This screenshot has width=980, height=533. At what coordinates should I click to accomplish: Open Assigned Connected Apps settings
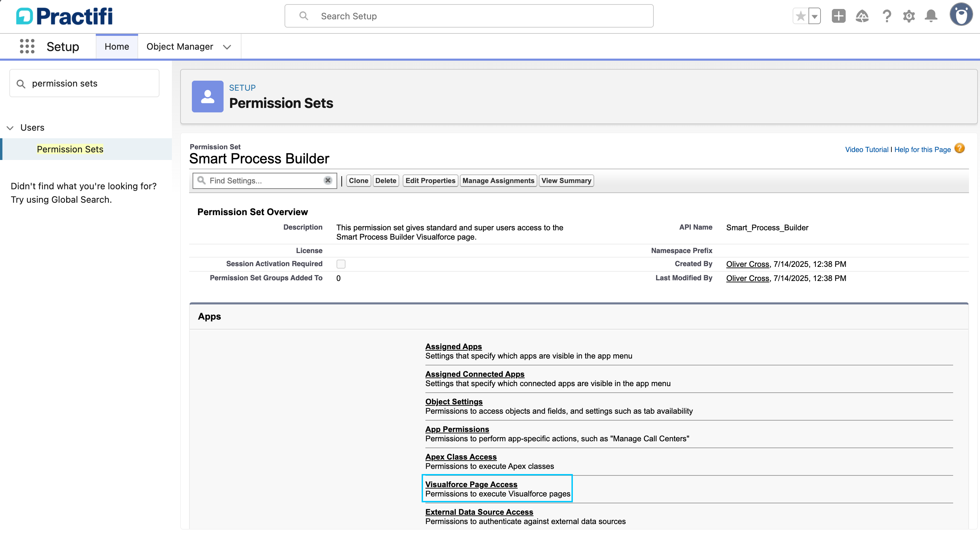pyautogui.click(x=475, y=374)
